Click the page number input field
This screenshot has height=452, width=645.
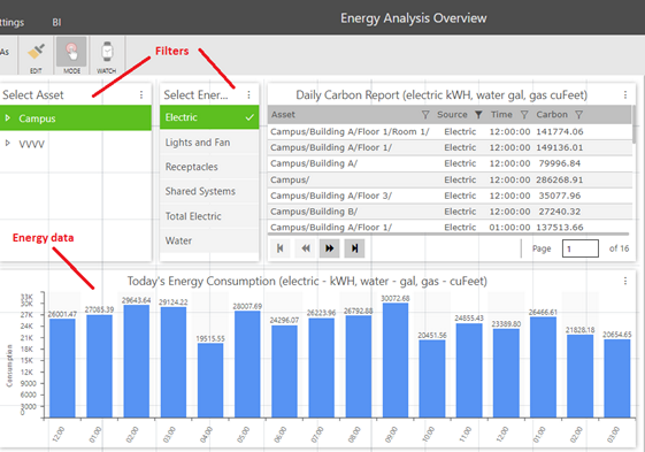point(580,248)
